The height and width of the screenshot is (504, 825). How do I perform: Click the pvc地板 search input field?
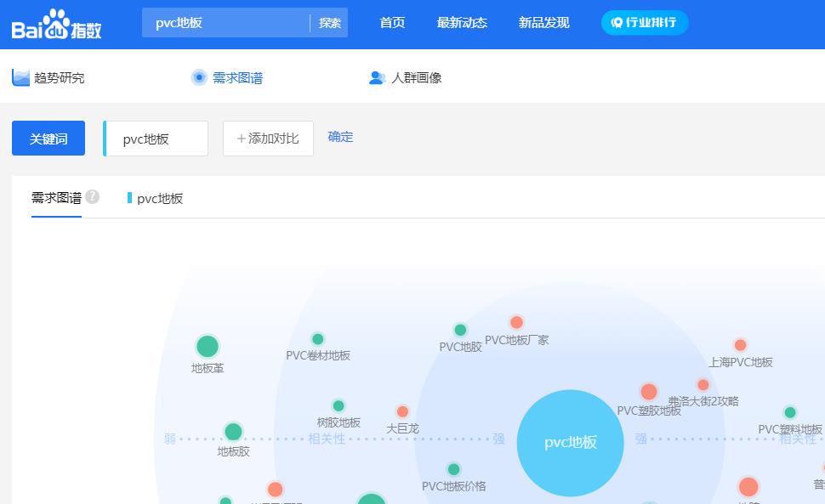(x=156, y=138)
